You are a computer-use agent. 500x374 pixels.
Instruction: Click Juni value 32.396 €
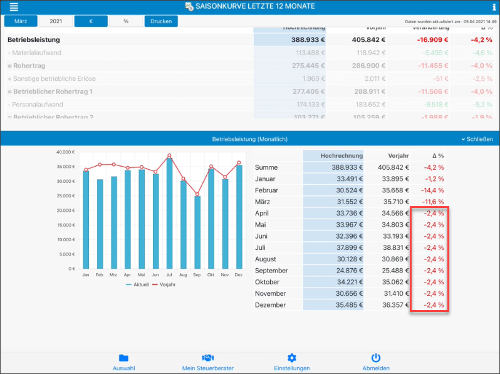(x=349, y=236)
